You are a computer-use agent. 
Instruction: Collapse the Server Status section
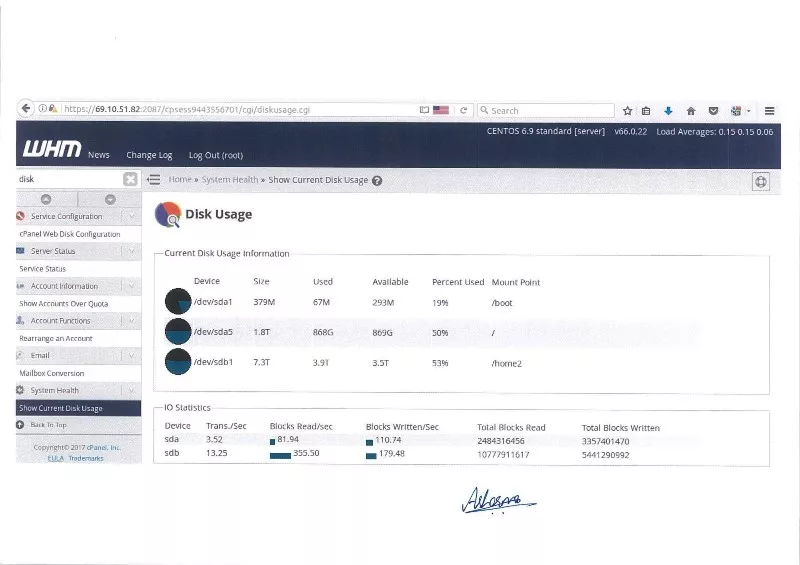132,251
